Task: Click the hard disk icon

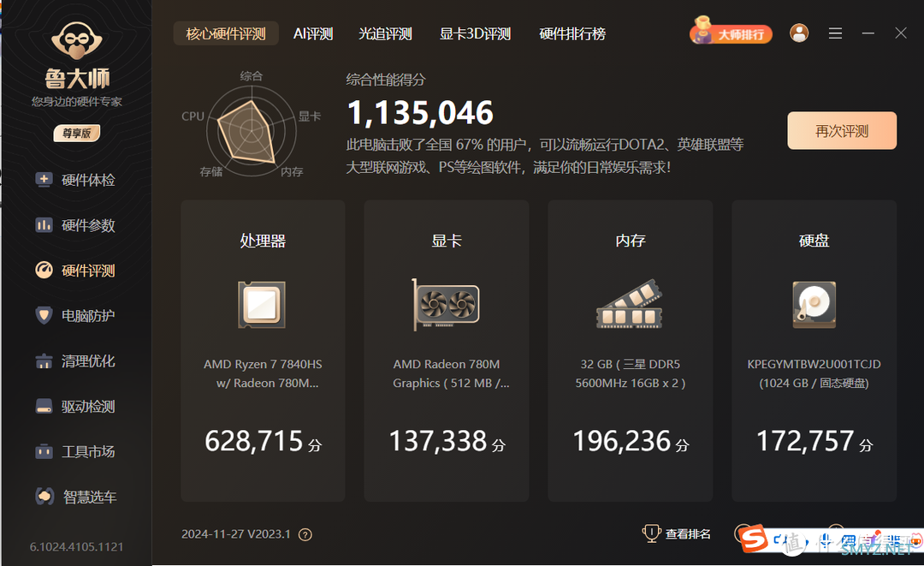Action: click(x=814, y=304)
